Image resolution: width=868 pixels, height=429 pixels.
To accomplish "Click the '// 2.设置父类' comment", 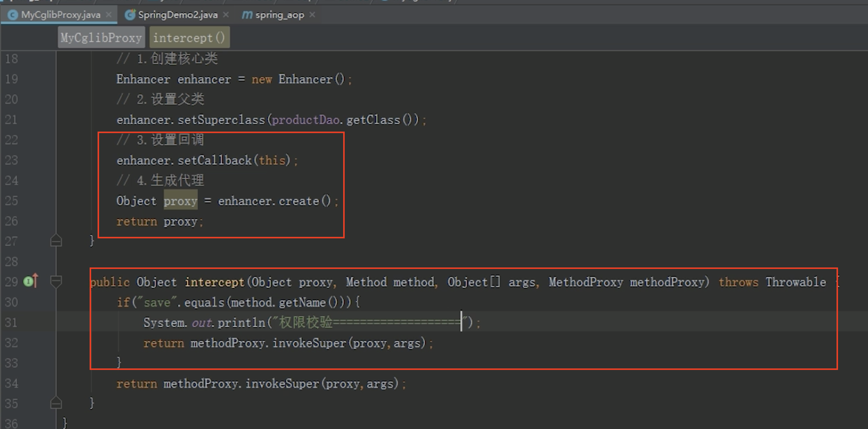I will coord(160,99).
